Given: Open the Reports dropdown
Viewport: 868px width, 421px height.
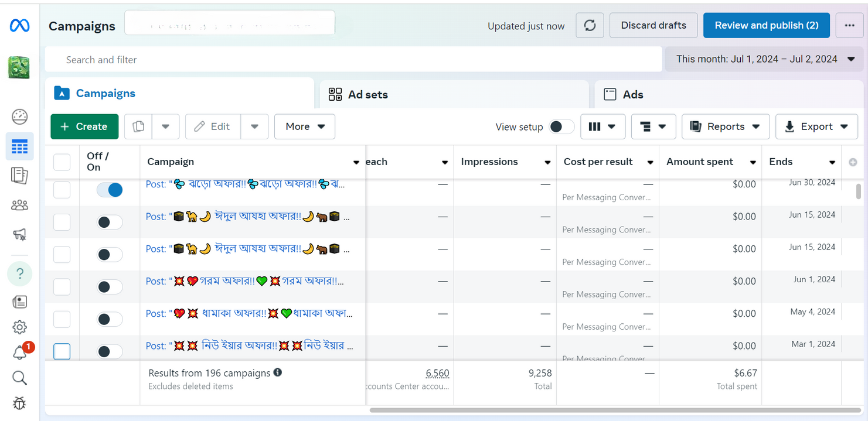Looking at the screenshot, I should [725, 126].
